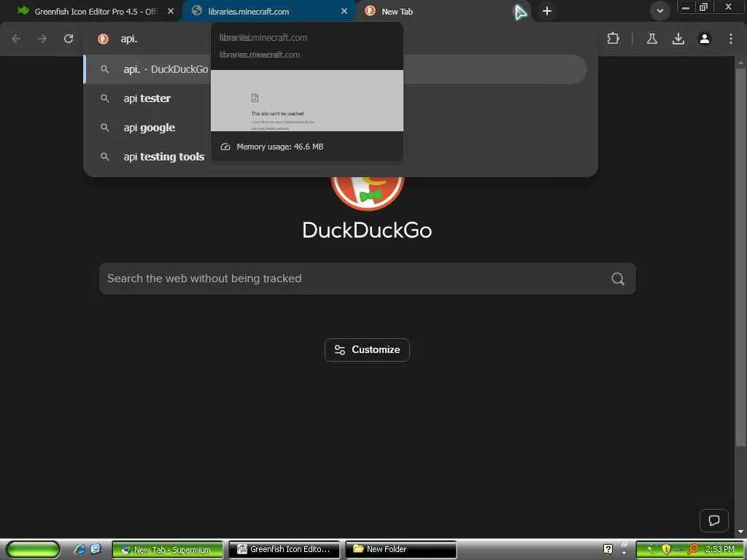
Task: Open the three-dot browser menu
Action: pyautogui.click(x=731, y=39)
